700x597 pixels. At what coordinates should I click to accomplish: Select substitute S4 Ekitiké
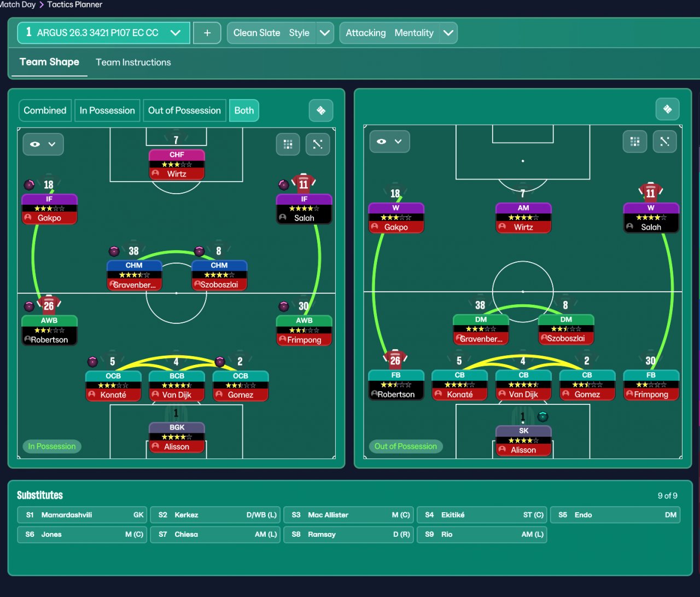[x=482, y=515]
